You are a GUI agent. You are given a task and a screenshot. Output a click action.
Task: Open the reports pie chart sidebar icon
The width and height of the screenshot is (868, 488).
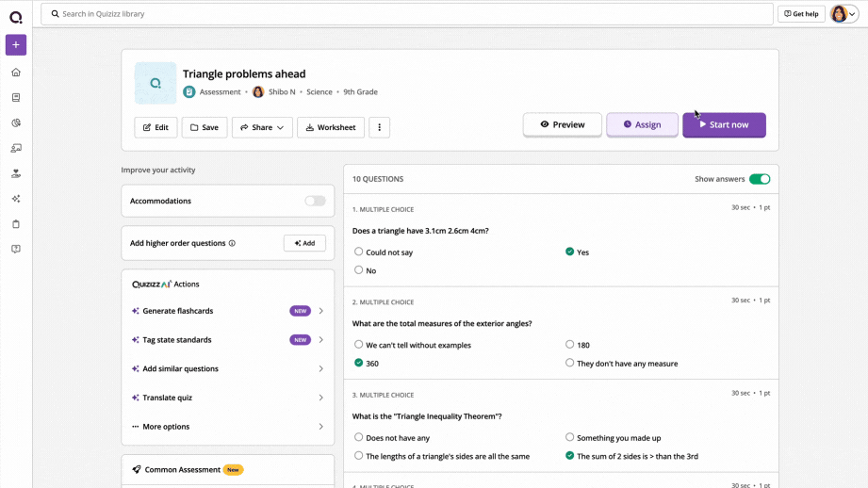click(16, 122)
